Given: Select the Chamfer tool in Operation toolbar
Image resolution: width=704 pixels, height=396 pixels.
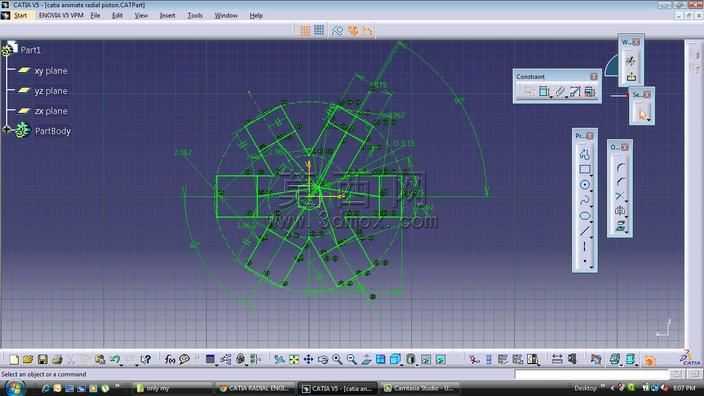Looking at the screenshot, I should coord(620,181).
